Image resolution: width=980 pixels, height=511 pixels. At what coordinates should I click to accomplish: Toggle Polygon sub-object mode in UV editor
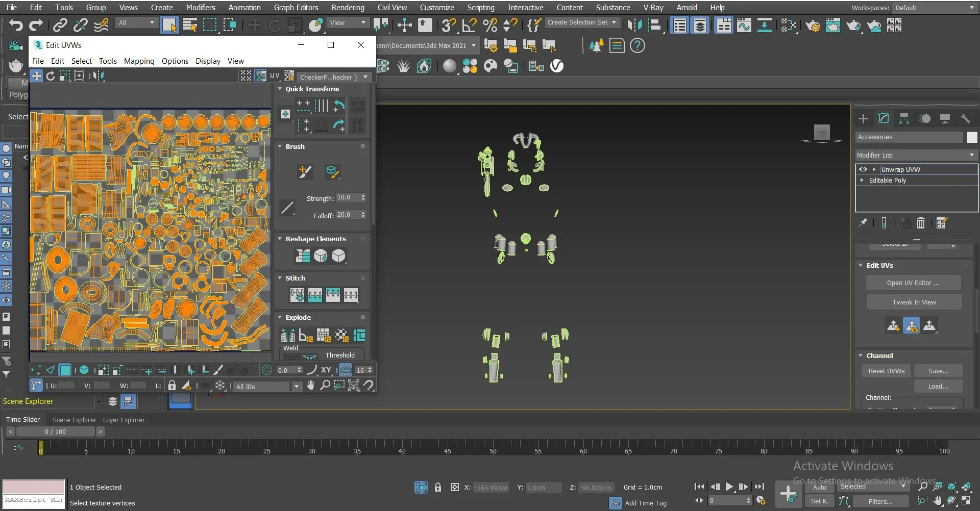[65, 370]
